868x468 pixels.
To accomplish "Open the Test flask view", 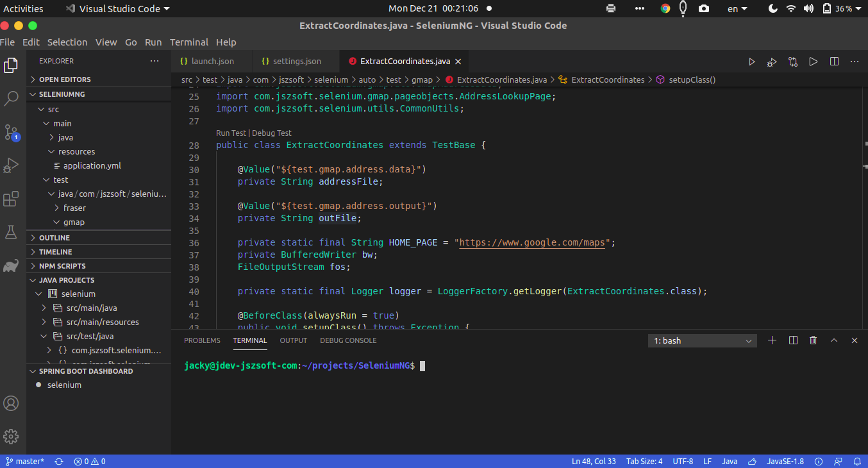I will coord(11,232).
